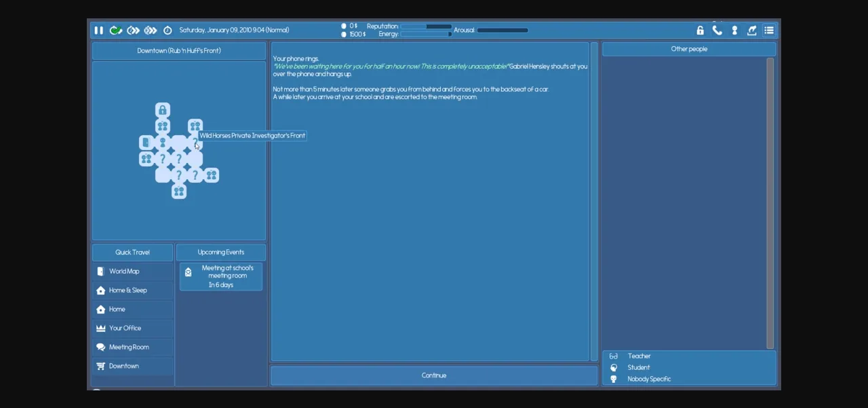Click the green checkmark speed icon
Image resolution: width=868 pixels, height=408 pixels.
click(x=116, y=31)
